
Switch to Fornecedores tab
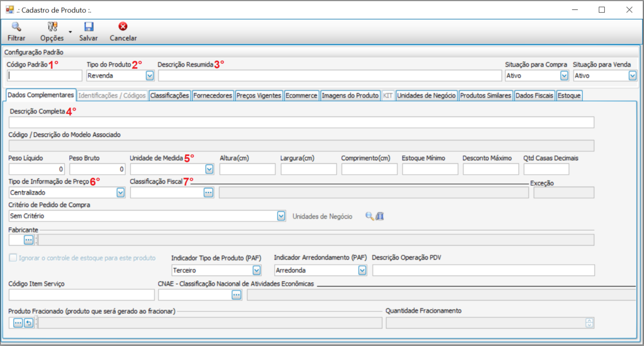[x=213, y=95]
